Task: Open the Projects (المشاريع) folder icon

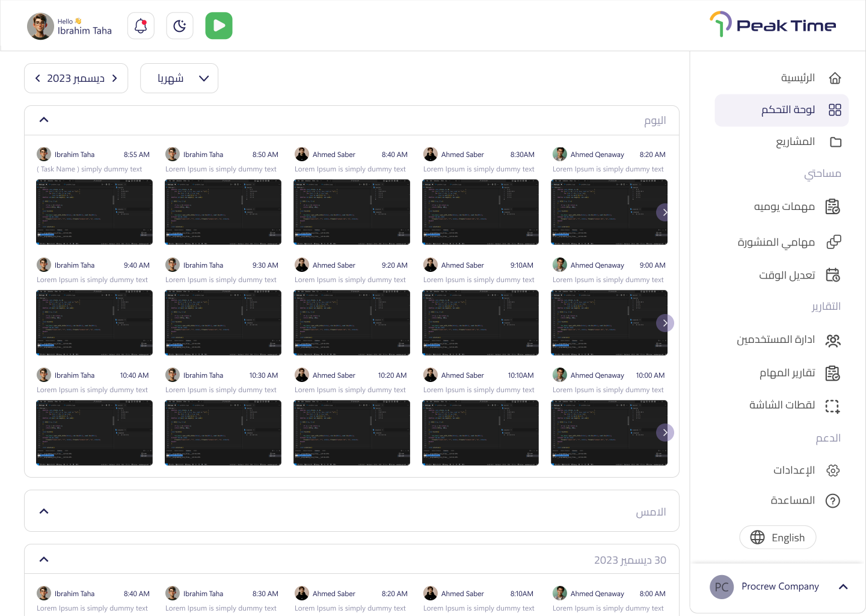Action: pos(835,142)
